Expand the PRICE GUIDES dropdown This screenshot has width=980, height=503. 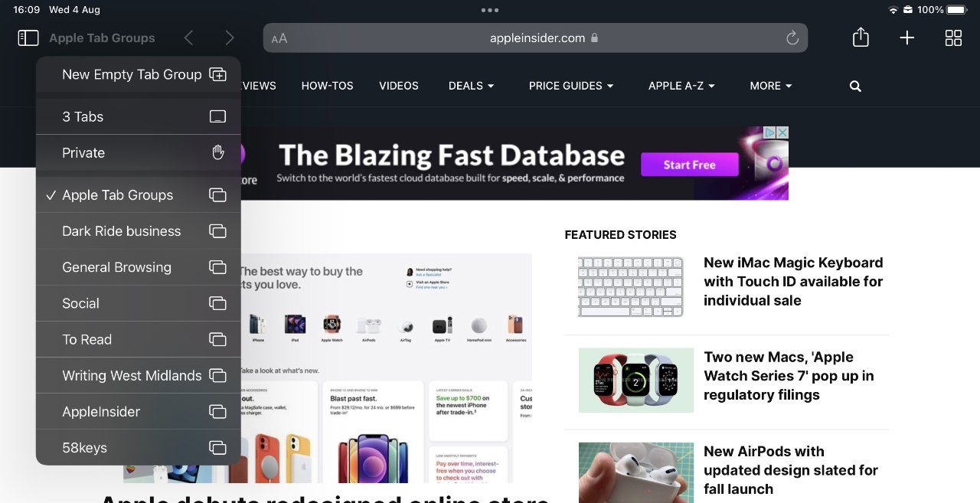click(571, 86)
